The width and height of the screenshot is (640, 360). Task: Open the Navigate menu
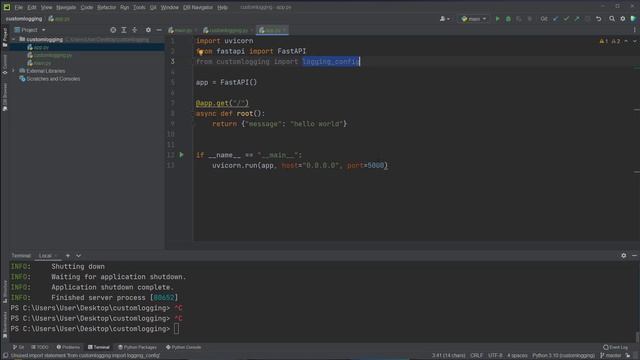66,7
